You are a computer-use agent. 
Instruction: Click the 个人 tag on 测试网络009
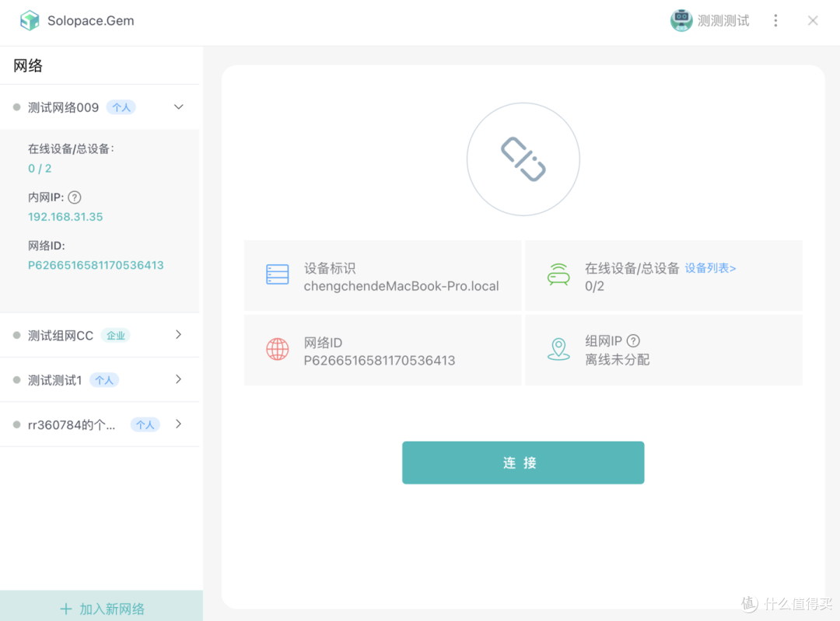point(121,107)
